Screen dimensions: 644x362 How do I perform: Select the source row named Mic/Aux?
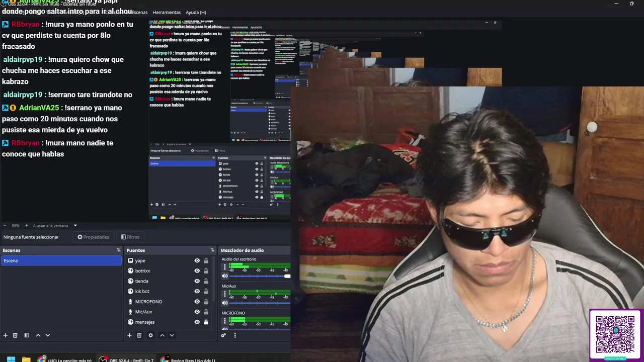click(x=168, y=312)
